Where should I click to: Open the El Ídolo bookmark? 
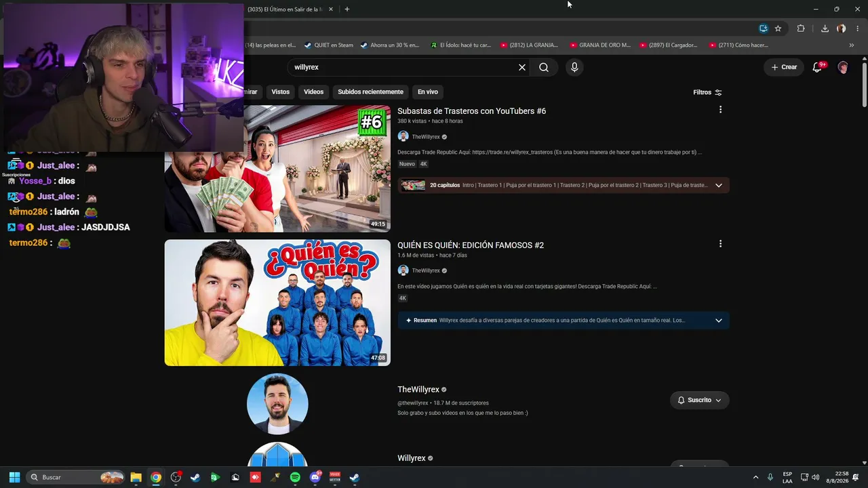coord(460,45)
